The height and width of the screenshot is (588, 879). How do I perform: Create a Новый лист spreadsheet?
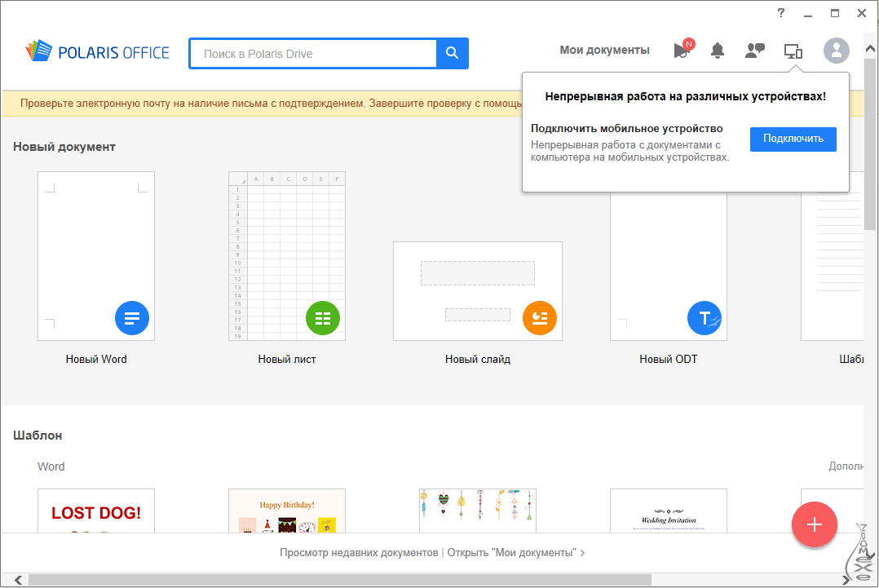pyautogui.click(x=286, y=256)
